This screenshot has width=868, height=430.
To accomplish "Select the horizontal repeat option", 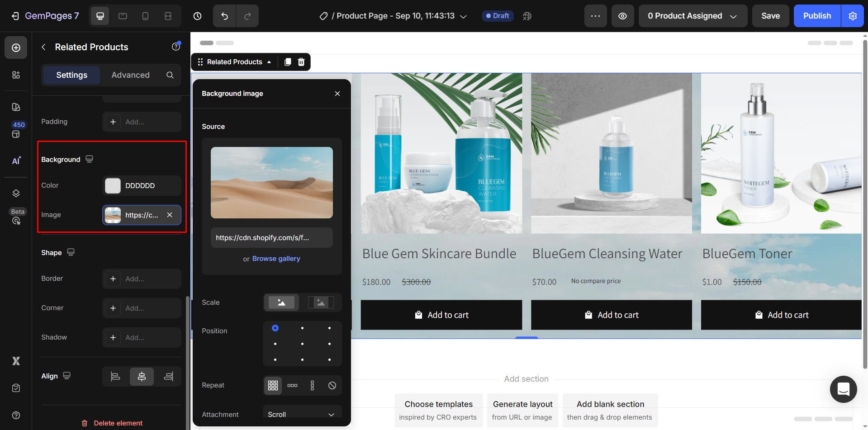I will tap(292, 385).
